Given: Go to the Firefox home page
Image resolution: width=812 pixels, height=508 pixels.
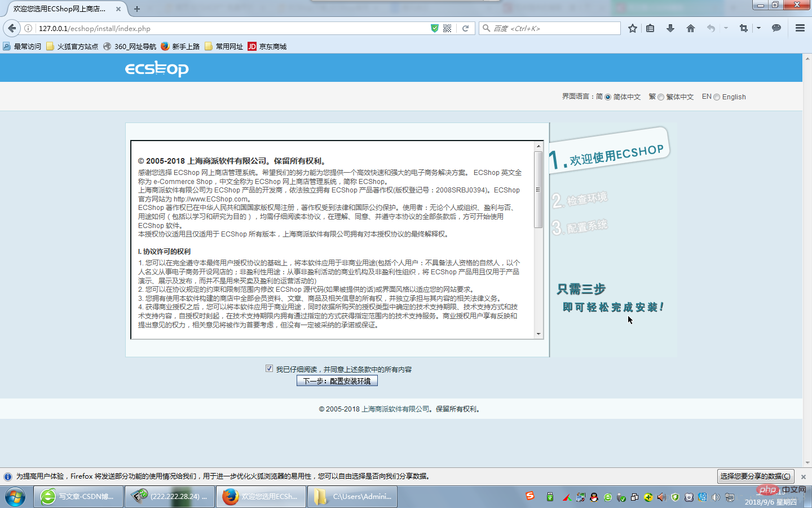Looking at the screenshot, I should 691,28.
